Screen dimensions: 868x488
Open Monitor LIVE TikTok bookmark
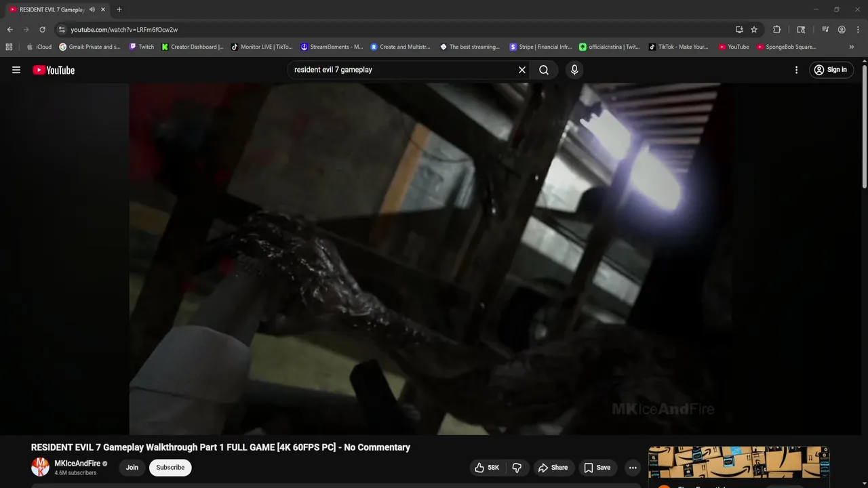pos(262,47)
